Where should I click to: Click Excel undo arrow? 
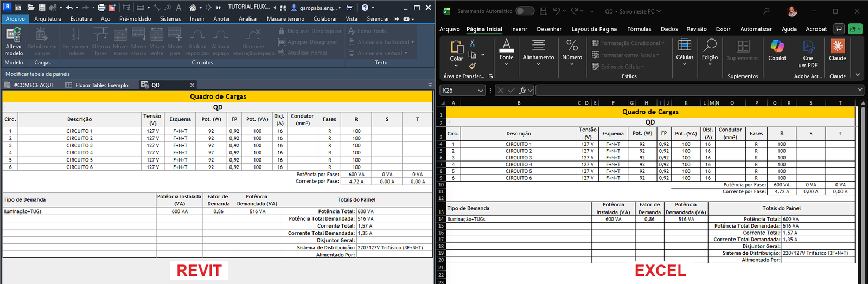(557, 11)
